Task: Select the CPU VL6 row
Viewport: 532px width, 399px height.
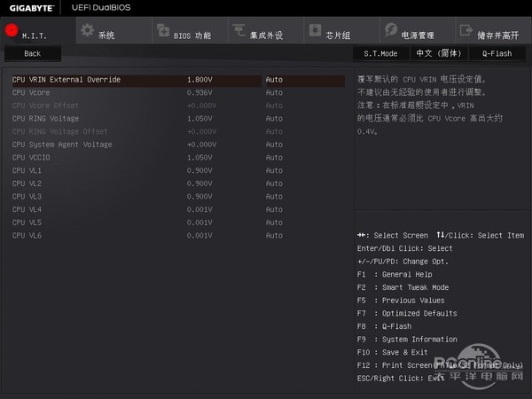Action: coord(178,236)
